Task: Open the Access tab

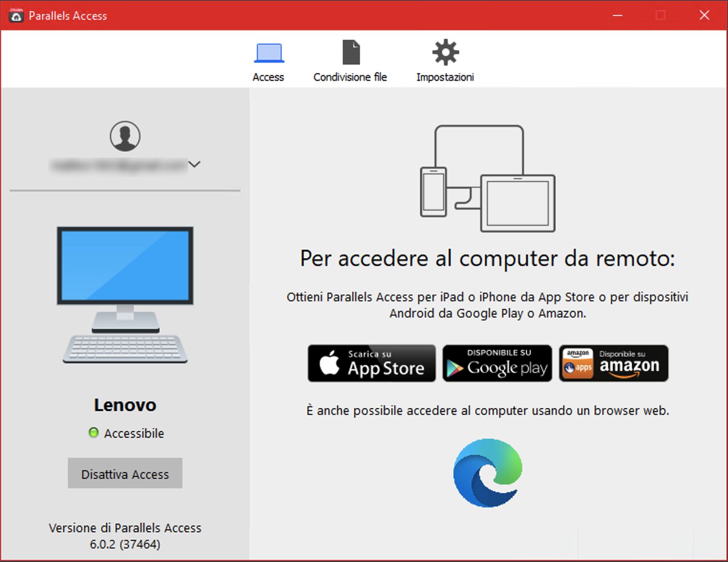Action: (268, 62)
